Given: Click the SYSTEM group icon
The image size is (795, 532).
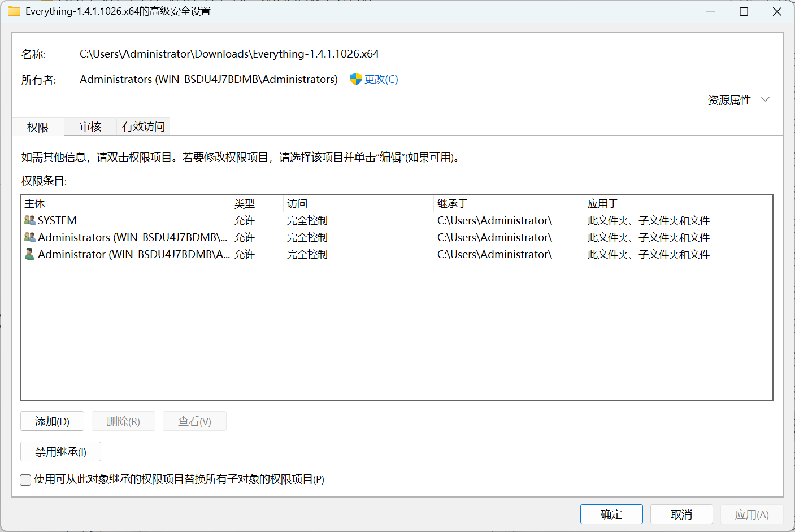Looking at the screenshot, I should pyautogui.click(x=30, y=220).
